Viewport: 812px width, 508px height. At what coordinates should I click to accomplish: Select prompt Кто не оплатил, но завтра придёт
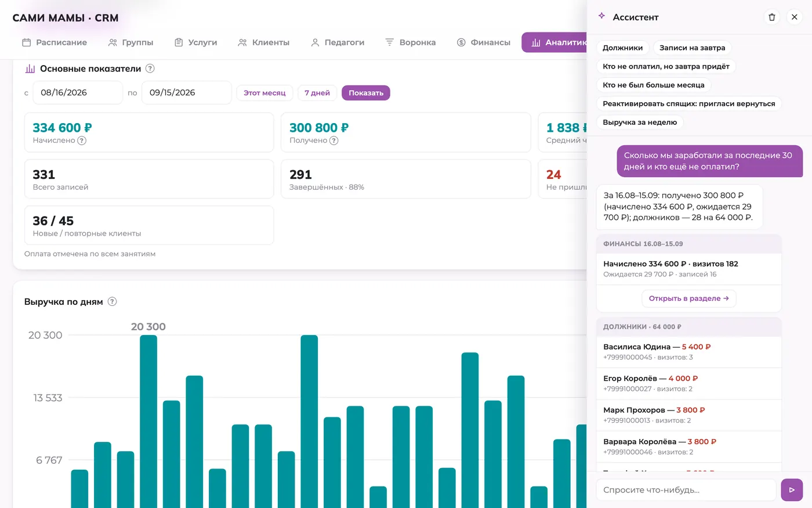(666, 66)
